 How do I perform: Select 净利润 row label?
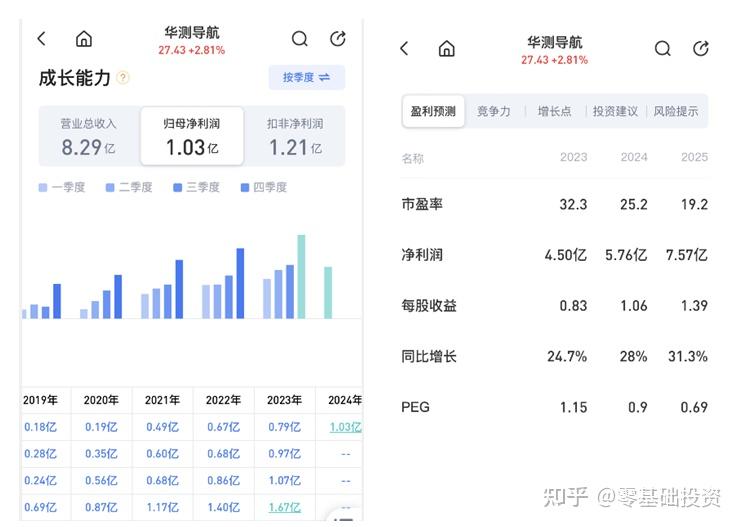[422, 255]
